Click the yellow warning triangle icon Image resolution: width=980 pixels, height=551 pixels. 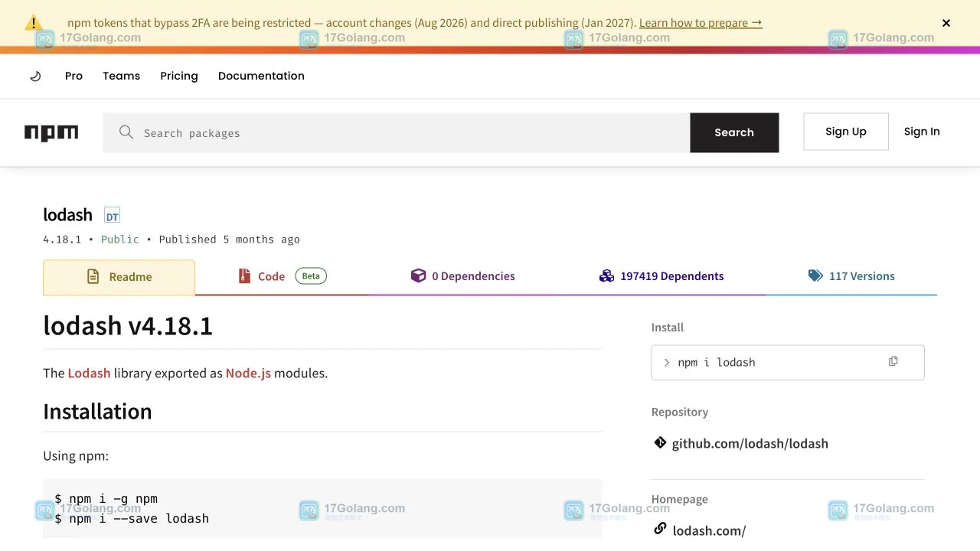coord(33,22)
